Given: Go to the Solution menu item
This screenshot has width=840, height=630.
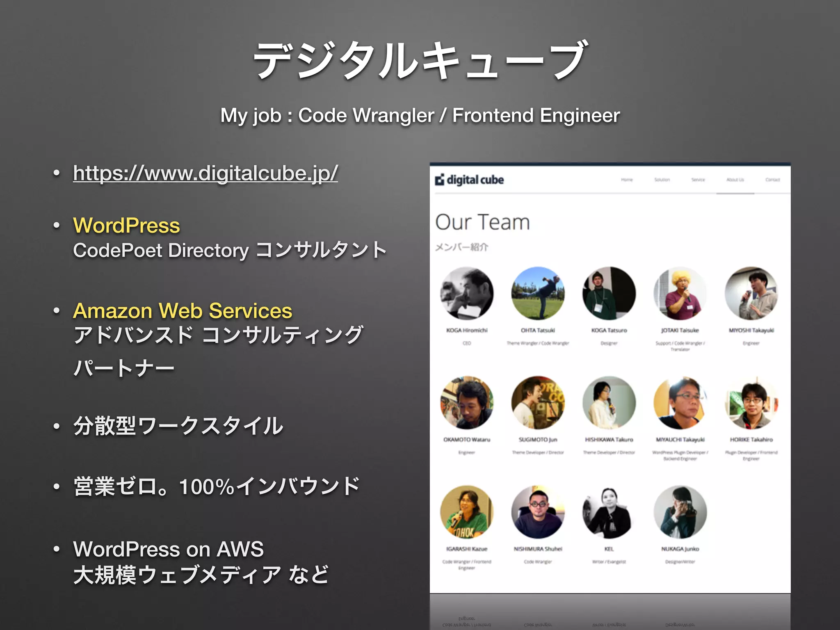Looking at the screenshot, I should [x=662, y=180].
